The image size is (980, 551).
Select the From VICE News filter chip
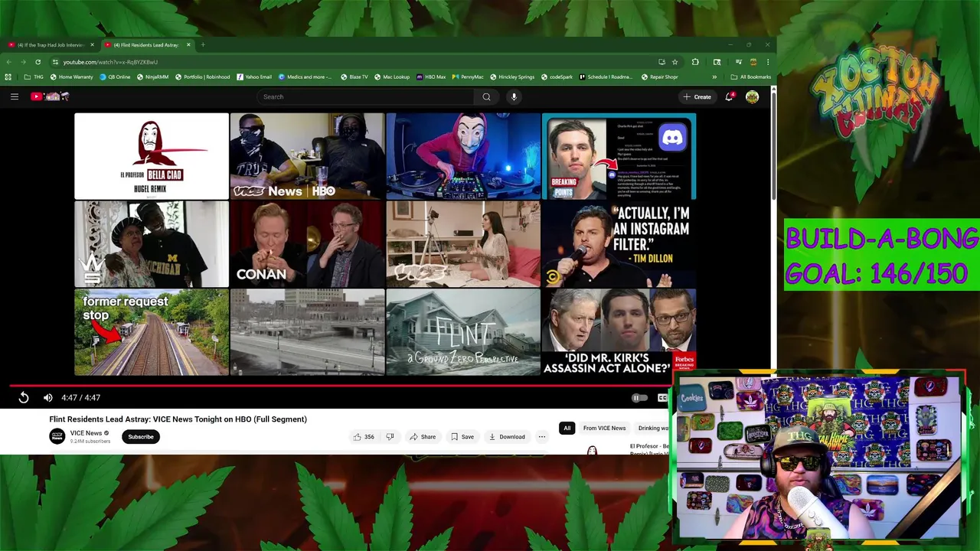tap(604, 429)
